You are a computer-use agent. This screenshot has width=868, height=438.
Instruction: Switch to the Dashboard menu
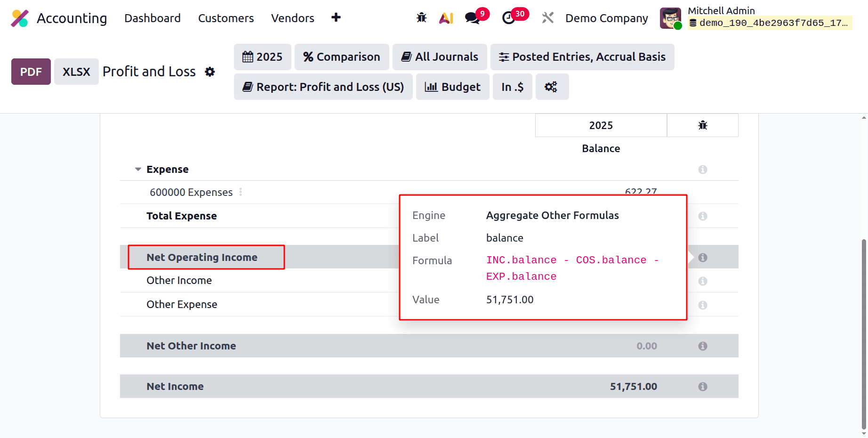tap(153, 18)
